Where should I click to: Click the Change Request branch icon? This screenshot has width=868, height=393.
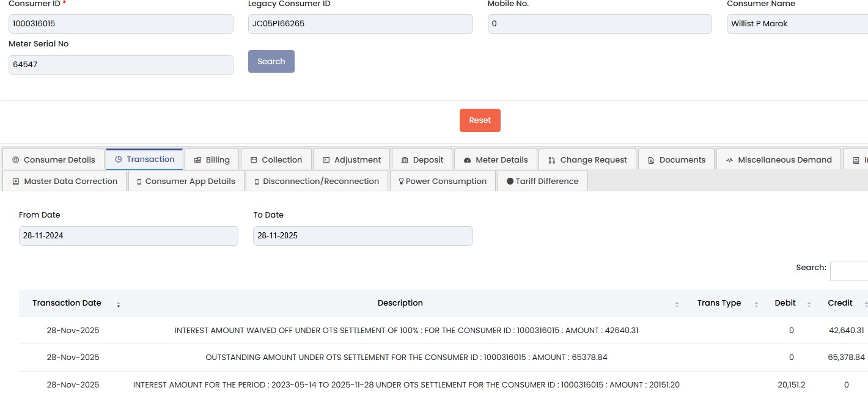[551, 160]
